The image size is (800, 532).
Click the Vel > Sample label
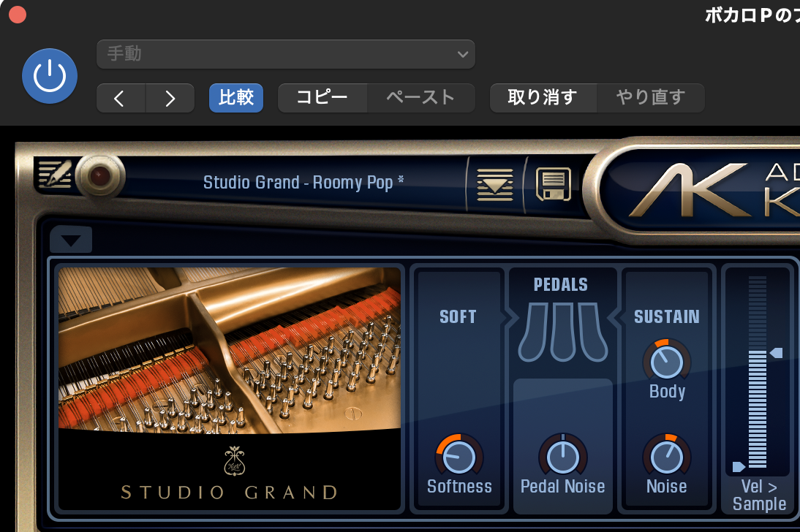pyautogui.click(x=759, y=495)
